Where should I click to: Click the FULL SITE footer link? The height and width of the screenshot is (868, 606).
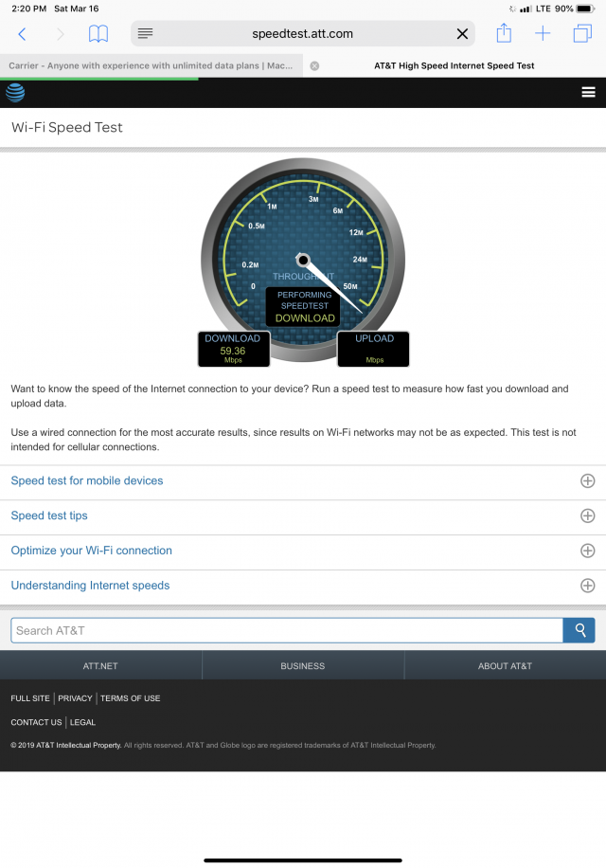(x=30, y=698)
